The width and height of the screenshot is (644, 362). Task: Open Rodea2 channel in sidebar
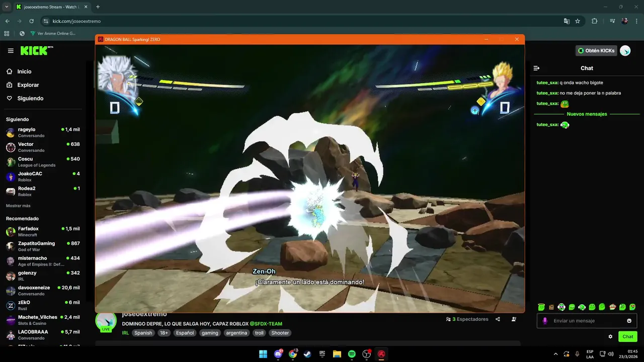click(43, 191)
